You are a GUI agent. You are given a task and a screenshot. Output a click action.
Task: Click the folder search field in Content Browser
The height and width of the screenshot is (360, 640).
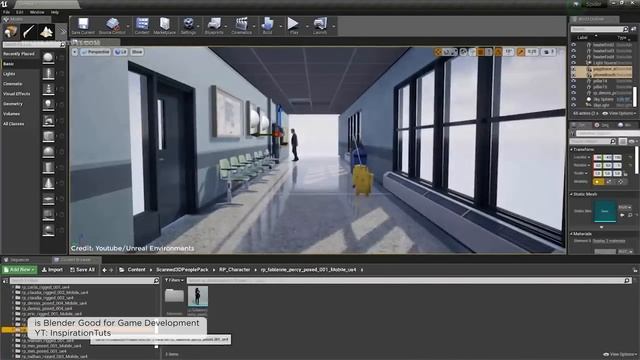coord(84,281)
